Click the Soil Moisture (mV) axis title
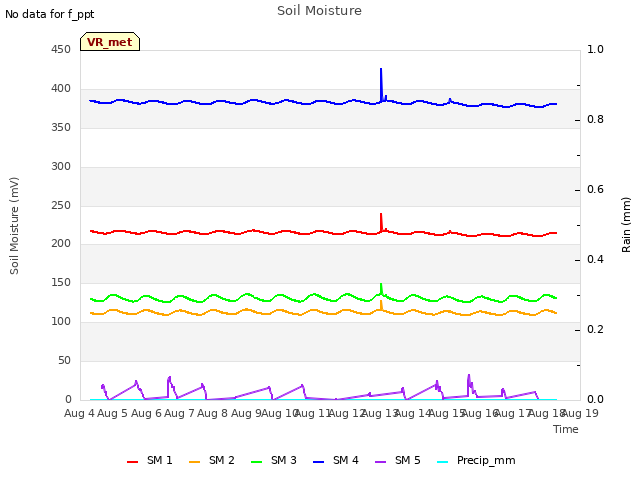This screenshot has height=480, width=640. [14, 226]
